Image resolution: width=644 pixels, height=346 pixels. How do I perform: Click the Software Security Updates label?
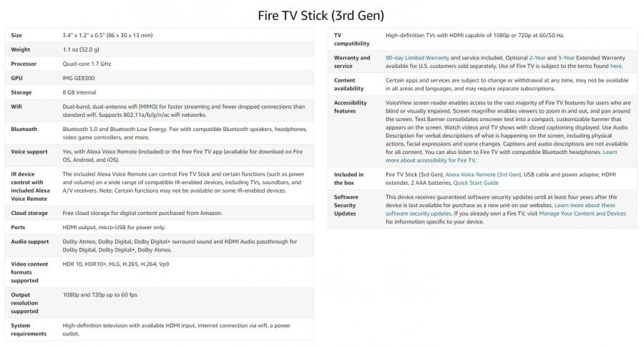point(346,206)
